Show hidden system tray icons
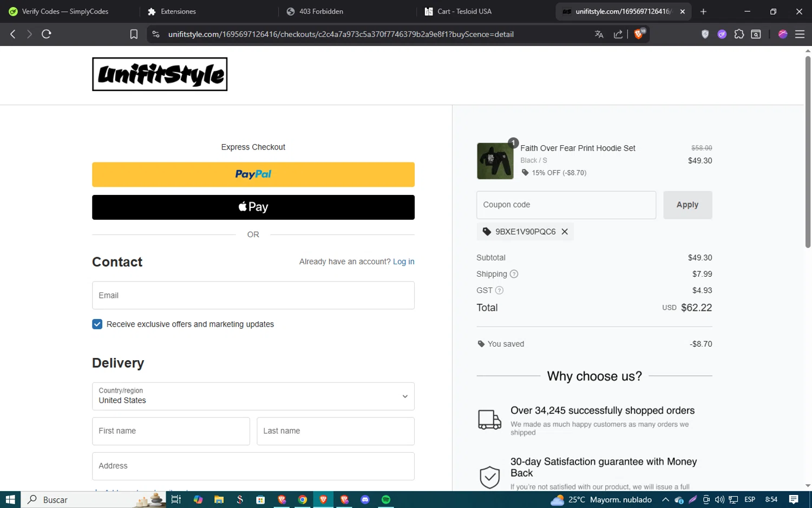812x508 pixels. pos(665,499)
